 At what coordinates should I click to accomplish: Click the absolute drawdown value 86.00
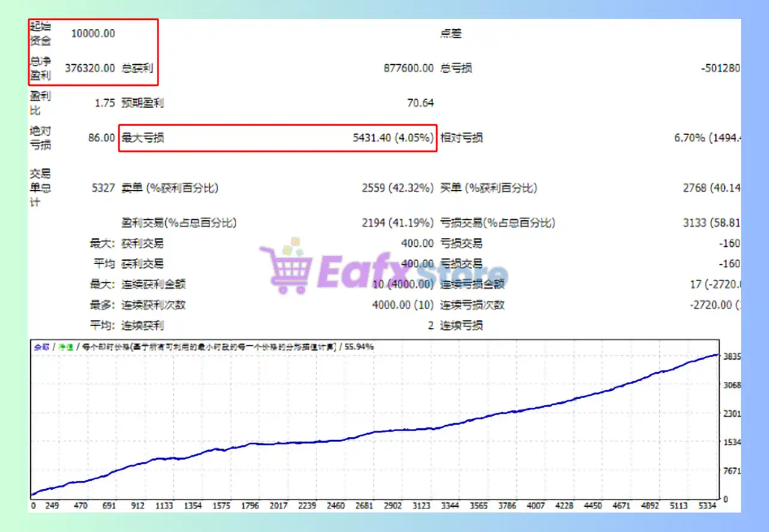click(102, 138)
